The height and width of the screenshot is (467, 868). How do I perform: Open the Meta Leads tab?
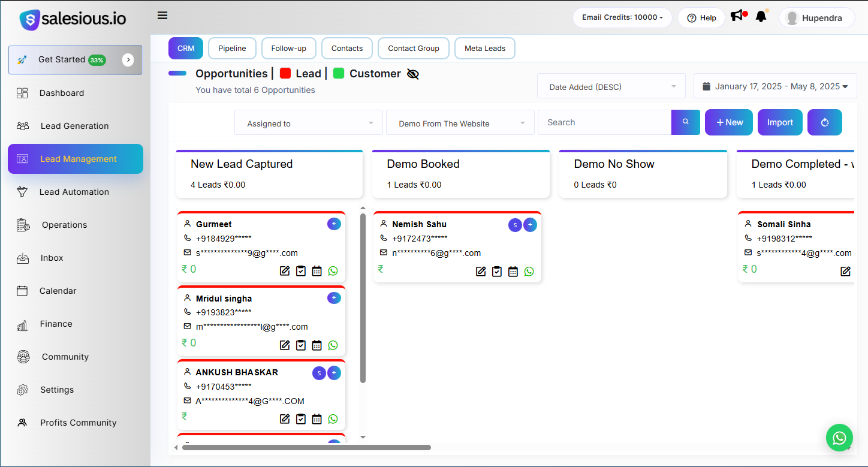(485, 49)
